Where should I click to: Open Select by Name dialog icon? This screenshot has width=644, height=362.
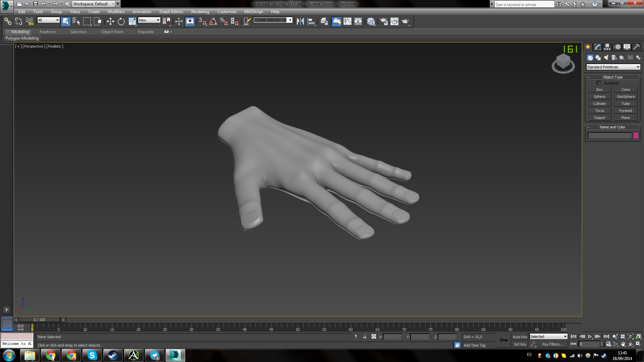click(x=76, y=21)
